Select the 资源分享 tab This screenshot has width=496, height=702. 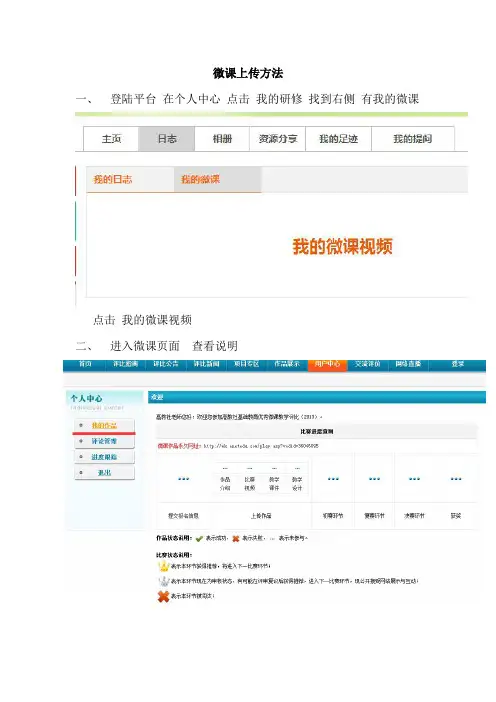[278, 139]
